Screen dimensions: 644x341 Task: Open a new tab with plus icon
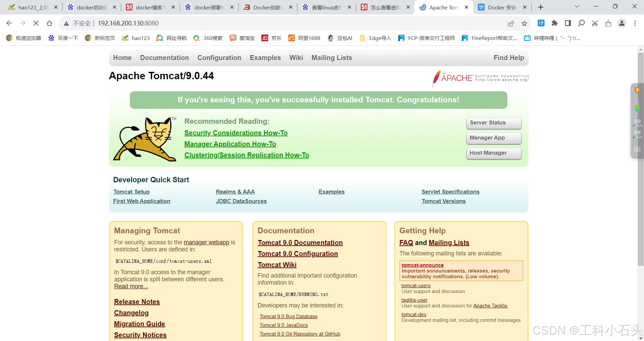[x=541, y=7]
